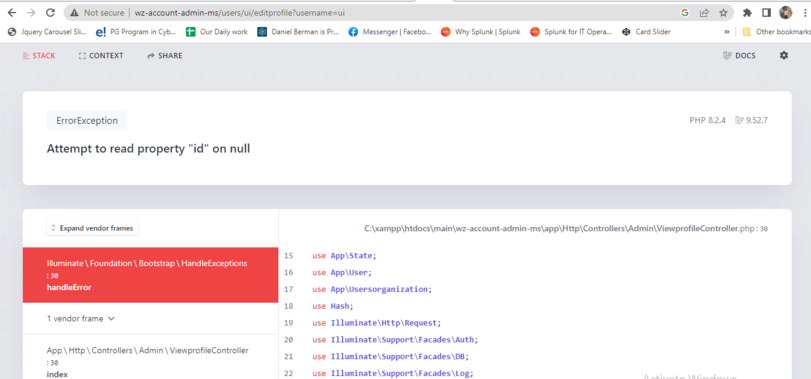Click ErrorException label

click(x=87, y=120)
